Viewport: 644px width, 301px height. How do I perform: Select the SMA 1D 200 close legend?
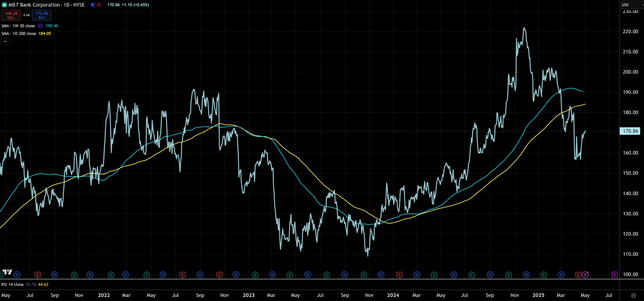tap(19, 33)
